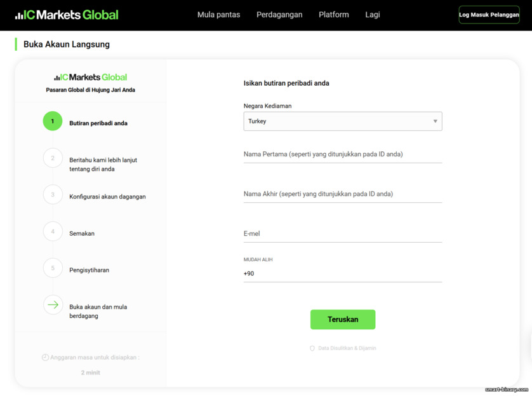532x396 pixels.
Task: Open the Platform menu
Action: 333,15
